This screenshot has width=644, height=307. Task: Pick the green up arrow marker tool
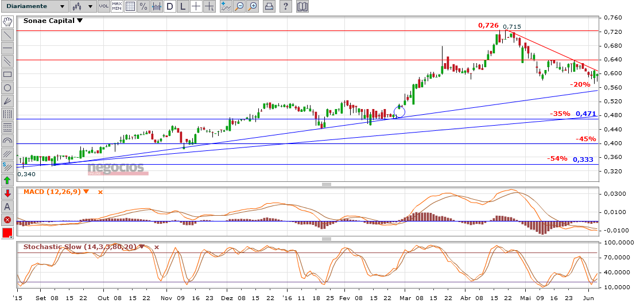pos(7,180)
